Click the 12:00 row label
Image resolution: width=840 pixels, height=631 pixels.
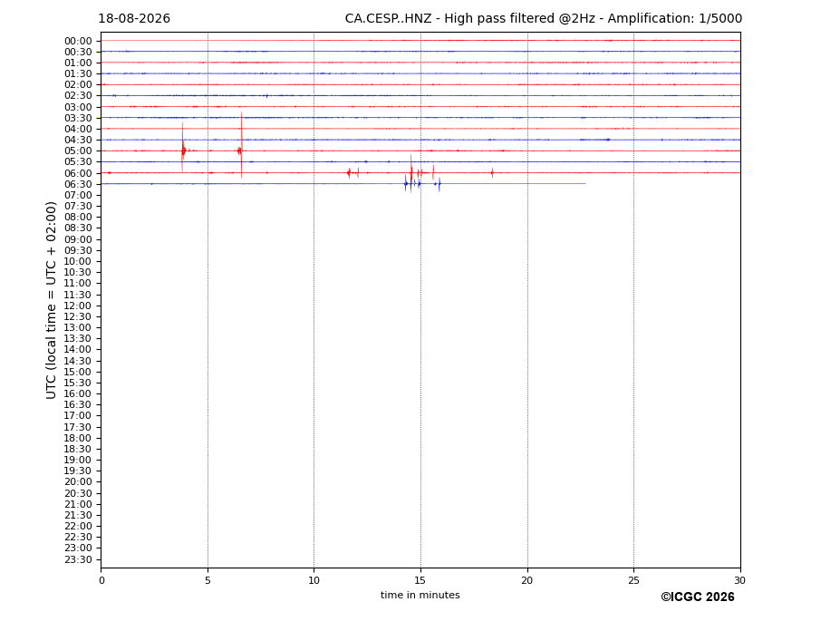click(78, 306)
